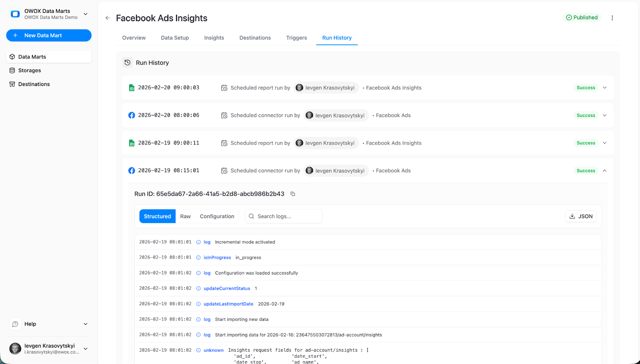Copy the Run ID using the copy icon
The width and height of the screenshot is (640, 364).
tap(292, 193)
